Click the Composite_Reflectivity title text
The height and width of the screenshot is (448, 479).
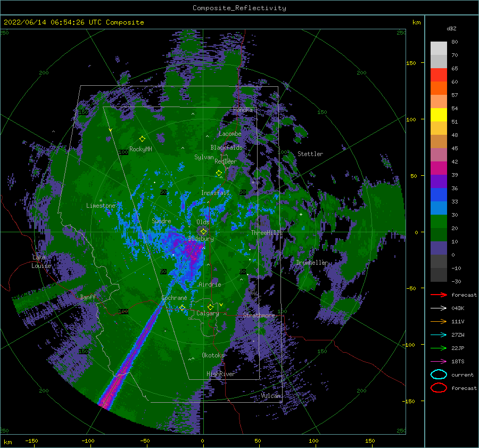pyautogui.click(x=240, y=8)
